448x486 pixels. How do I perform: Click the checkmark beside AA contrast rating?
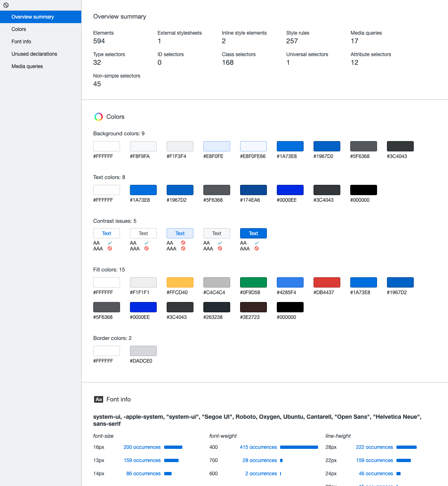point(109,243)
